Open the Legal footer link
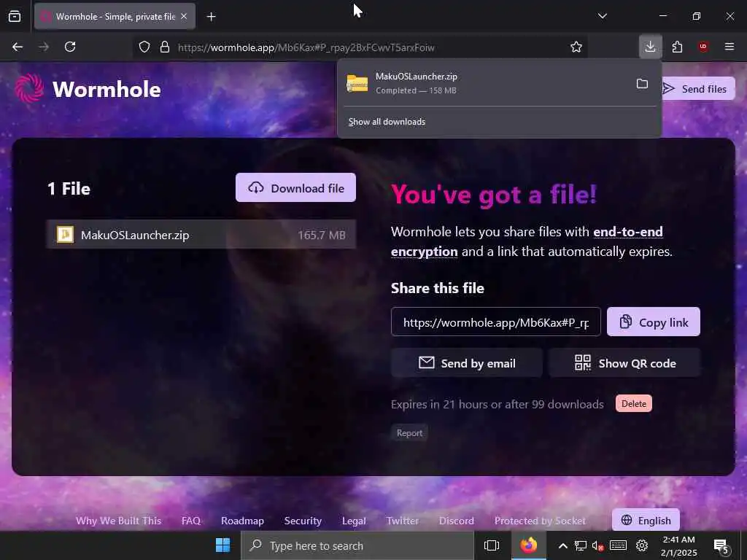This screenshot has height=560, width=747. tap(354, 521)
